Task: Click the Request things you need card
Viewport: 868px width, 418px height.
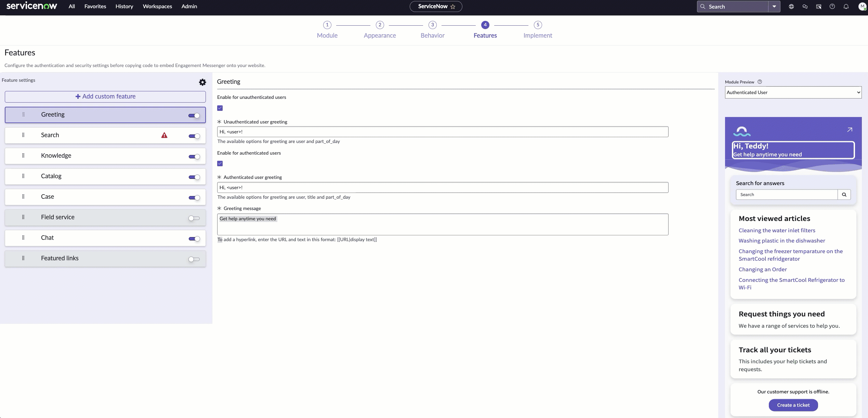Action: tap(793, 319)
